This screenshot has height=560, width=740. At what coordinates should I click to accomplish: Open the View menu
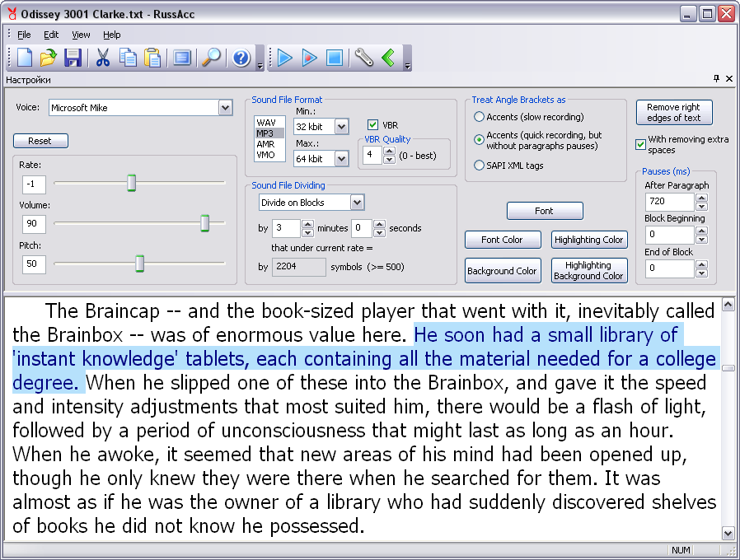coord(81,35)
